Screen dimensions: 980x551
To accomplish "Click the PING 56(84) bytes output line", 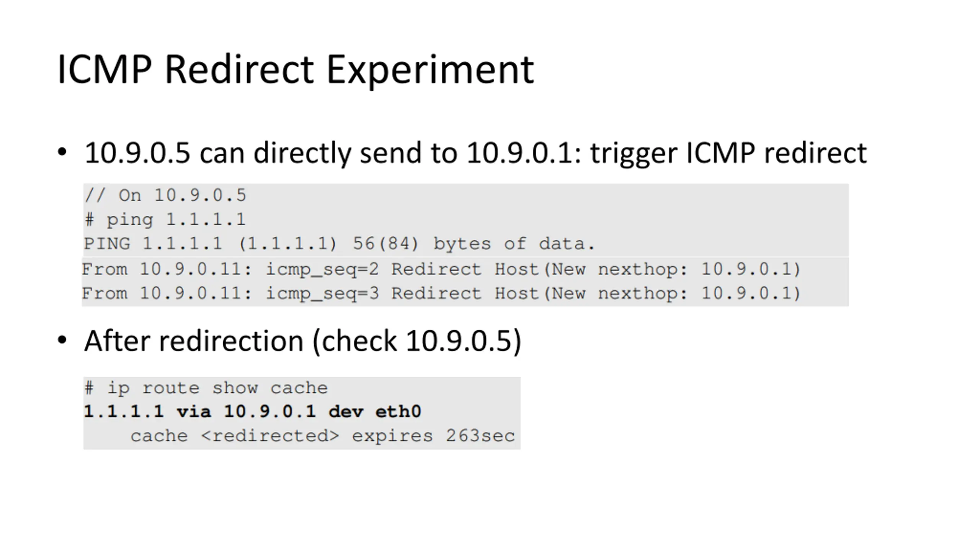I will point(339,244).
